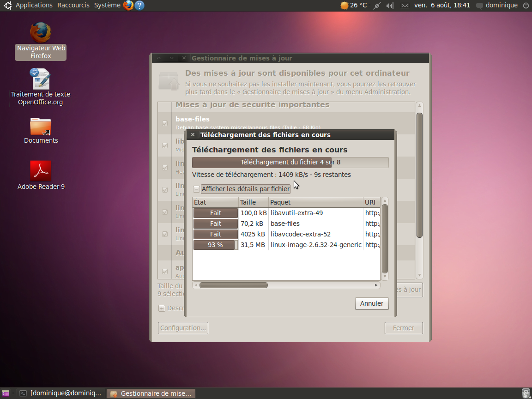Screen dimensions: 532x399
Task: Click the partly hidden install updates button
Action: [410, 290]
